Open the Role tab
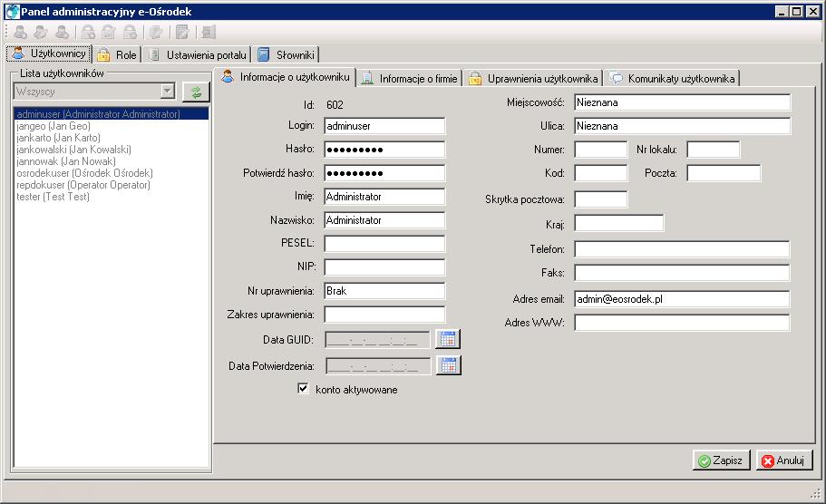The image size is (826, 504). (118, 54)
